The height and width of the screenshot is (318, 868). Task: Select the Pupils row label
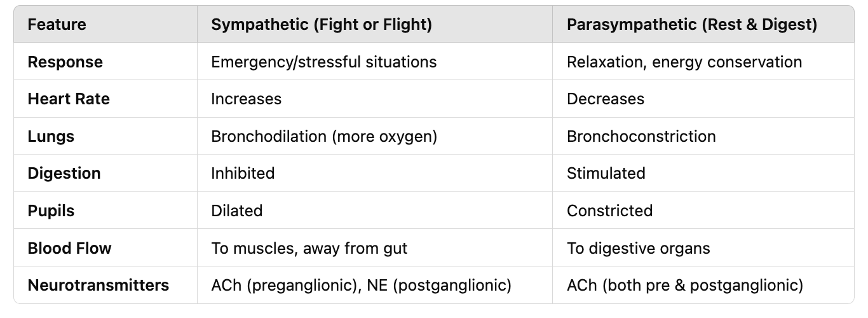coord(51,211)
